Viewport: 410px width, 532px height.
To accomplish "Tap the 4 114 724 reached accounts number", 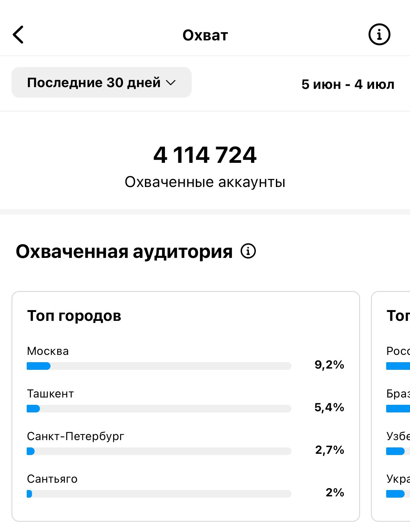I will tap(205, 155).
